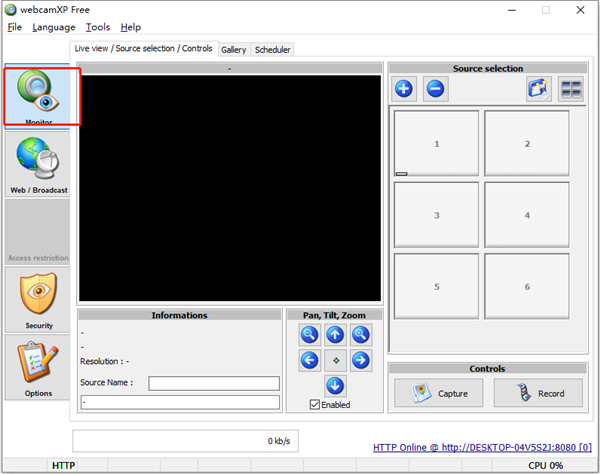Screen dimensions: 600x474
Task: Open the HTTP Online server link
Action: (482, 447)
